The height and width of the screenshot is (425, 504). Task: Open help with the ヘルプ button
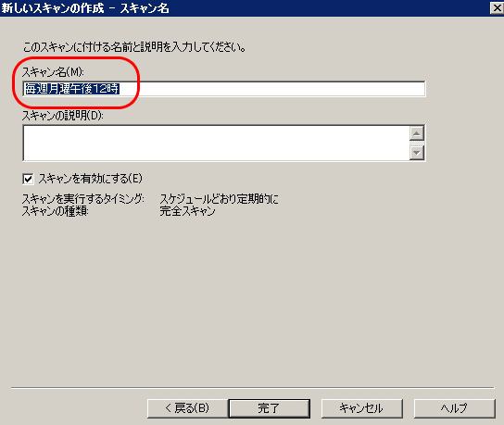coord(454,408)
